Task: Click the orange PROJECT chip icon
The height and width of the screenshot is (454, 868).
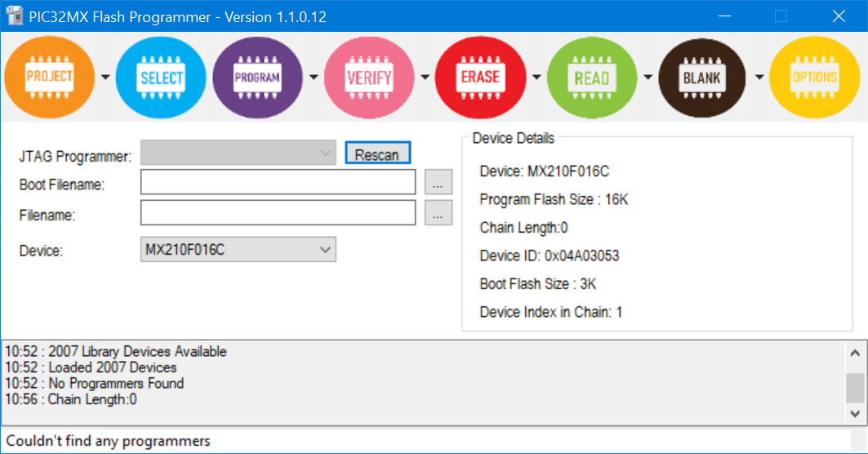Action: click(49, 78)
